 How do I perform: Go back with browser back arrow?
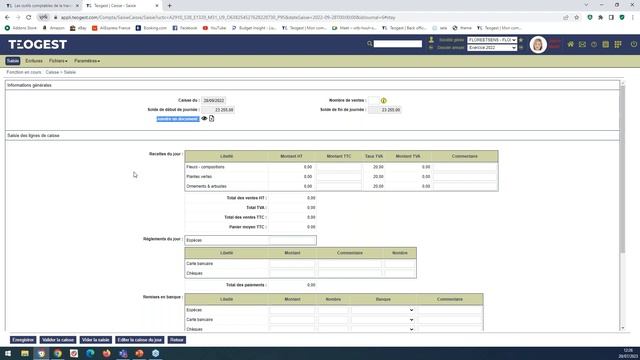click(x=7, y=18)
